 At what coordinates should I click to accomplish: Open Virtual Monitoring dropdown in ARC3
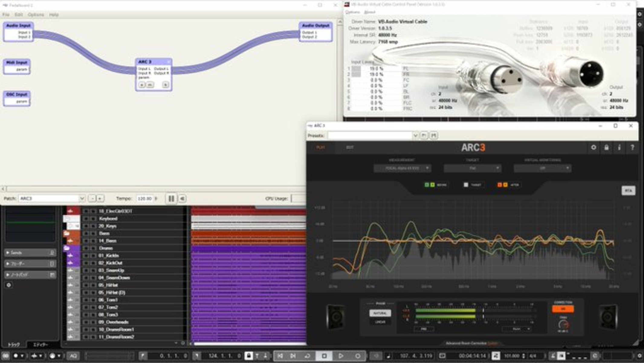[x=542, y=168]
